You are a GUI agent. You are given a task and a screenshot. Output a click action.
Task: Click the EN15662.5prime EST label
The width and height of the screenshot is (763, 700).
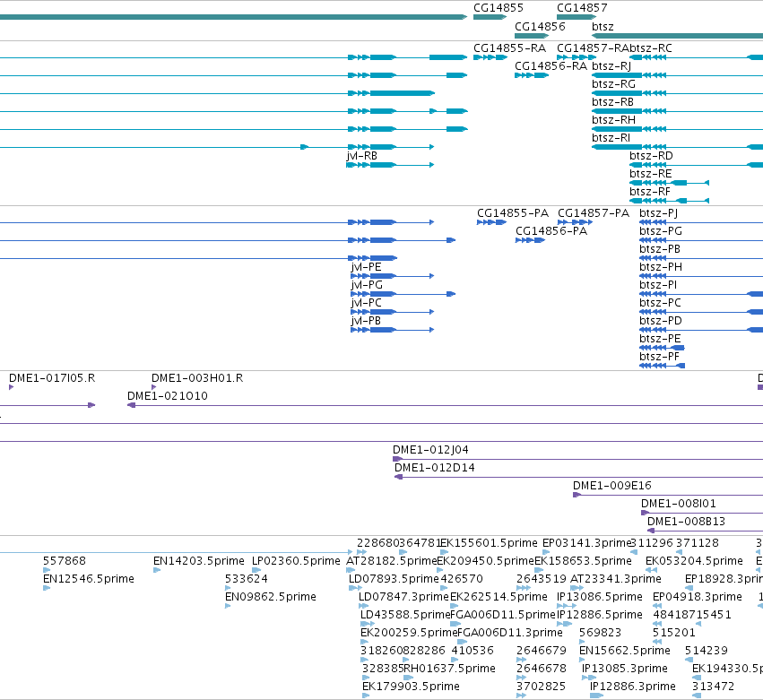[625, 651]
